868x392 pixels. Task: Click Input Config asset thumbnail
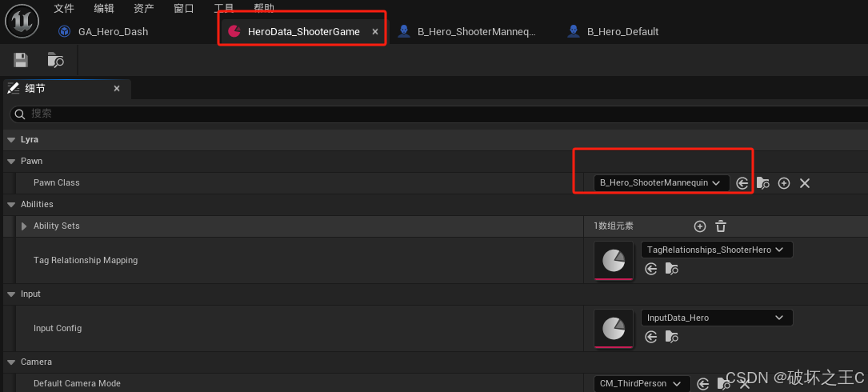pos(614,328)
